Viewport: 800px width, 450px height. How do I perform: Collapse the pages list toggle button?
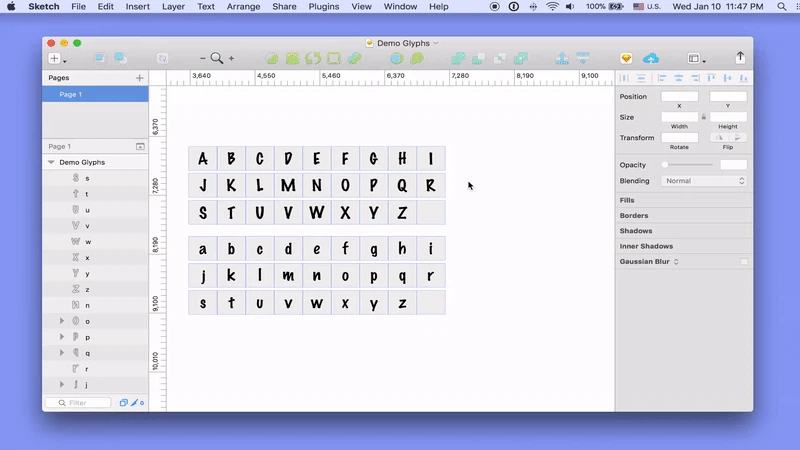point(140,146)
